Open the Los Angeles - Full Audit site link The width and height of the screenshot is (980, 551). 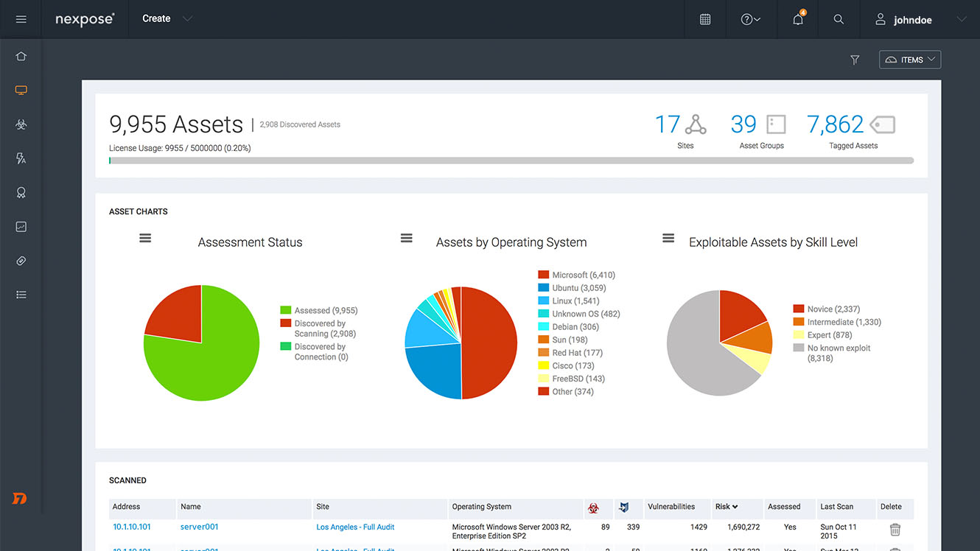[355, 527]
